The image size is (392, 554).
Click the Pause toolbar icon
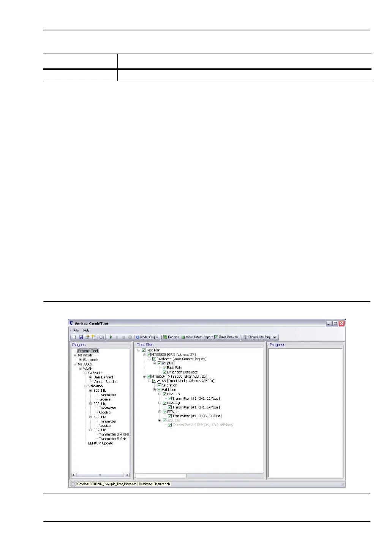coord(117,337)
